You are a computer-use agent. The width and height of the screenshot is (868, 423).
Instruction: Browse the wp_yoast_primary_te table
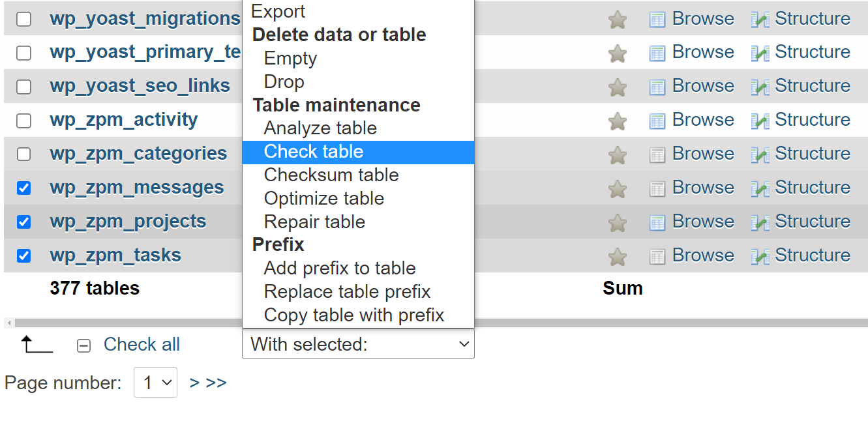click(703, 51)
